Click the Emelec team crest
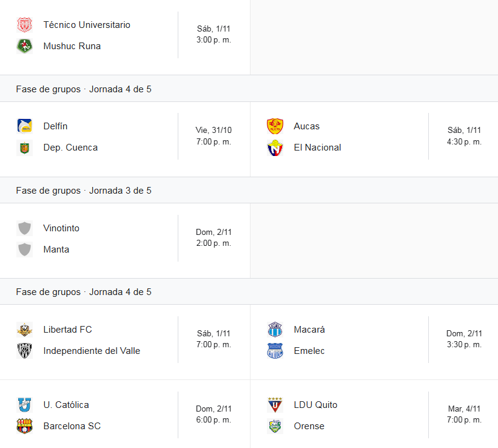The height and width of the screenshot is (448, 498). 275,351
